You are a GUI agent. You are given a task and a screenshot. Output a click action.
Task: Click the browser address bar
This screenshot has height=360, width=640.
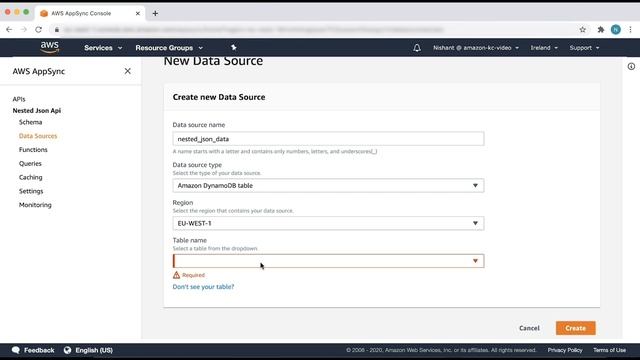tap(253, 29)
